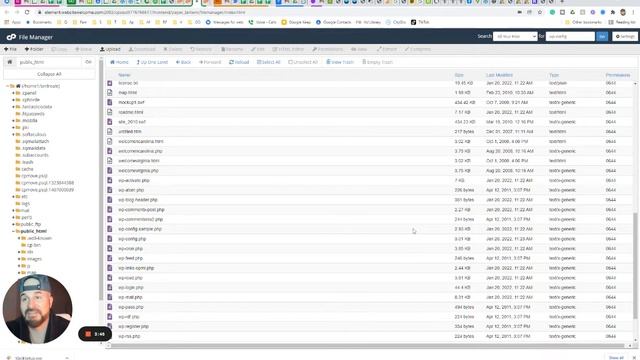
Task: Navigate Home in file list toolbar
Action: click(x=119, y=62)
